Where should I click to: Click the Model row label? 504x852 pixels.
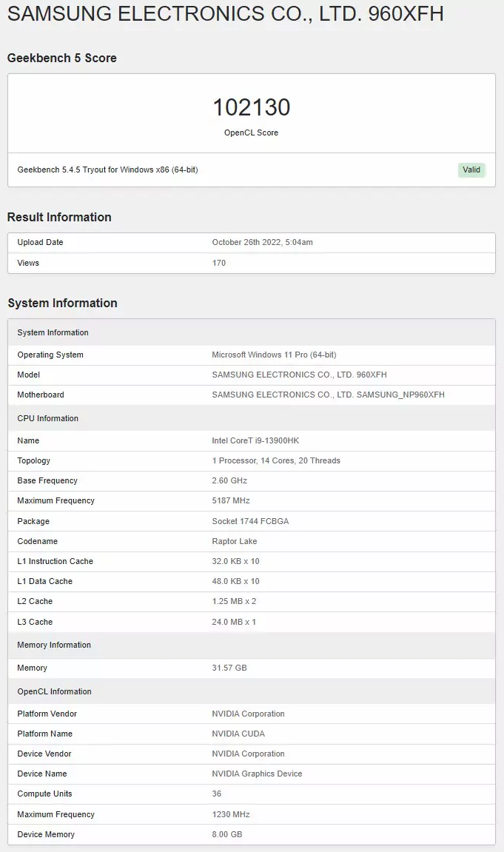(29, 375)
